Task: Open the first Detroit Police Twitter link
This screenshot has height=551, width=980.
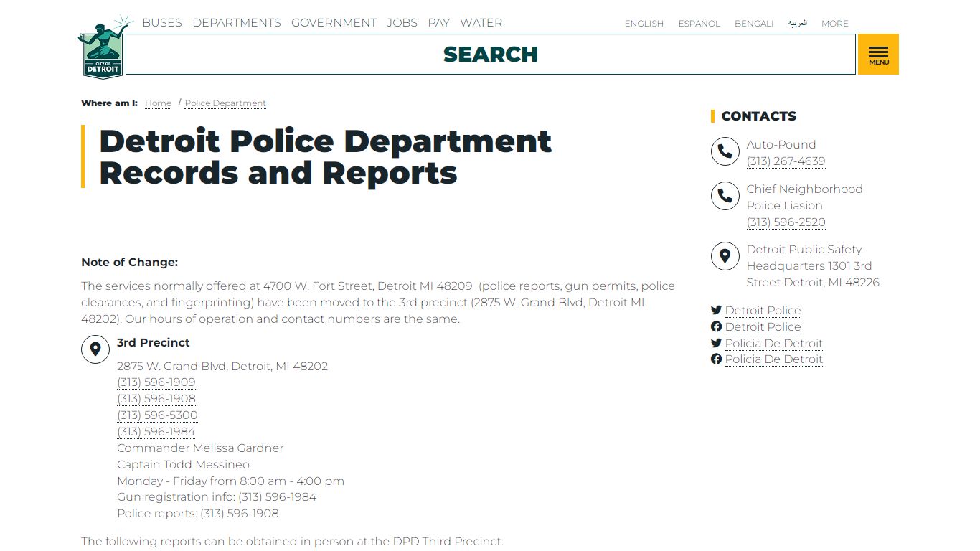Action: coord(763,311)
